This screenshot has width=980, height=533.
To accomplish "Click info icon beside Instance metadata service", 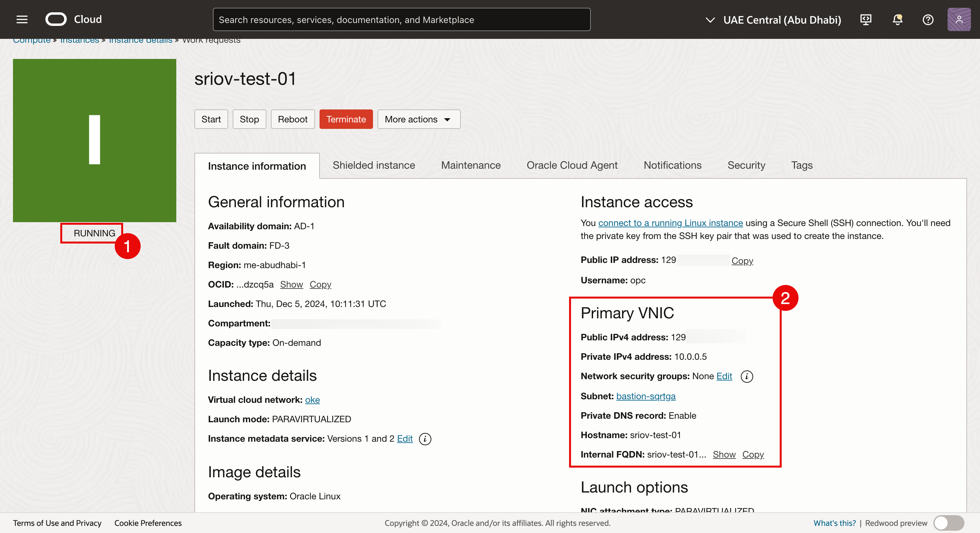I will click(x=425, y=439).
